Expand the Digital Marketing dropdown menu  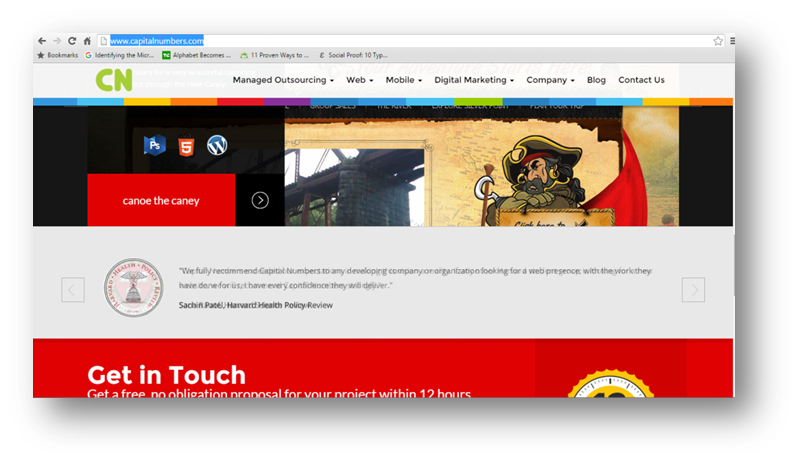(474, 80)
